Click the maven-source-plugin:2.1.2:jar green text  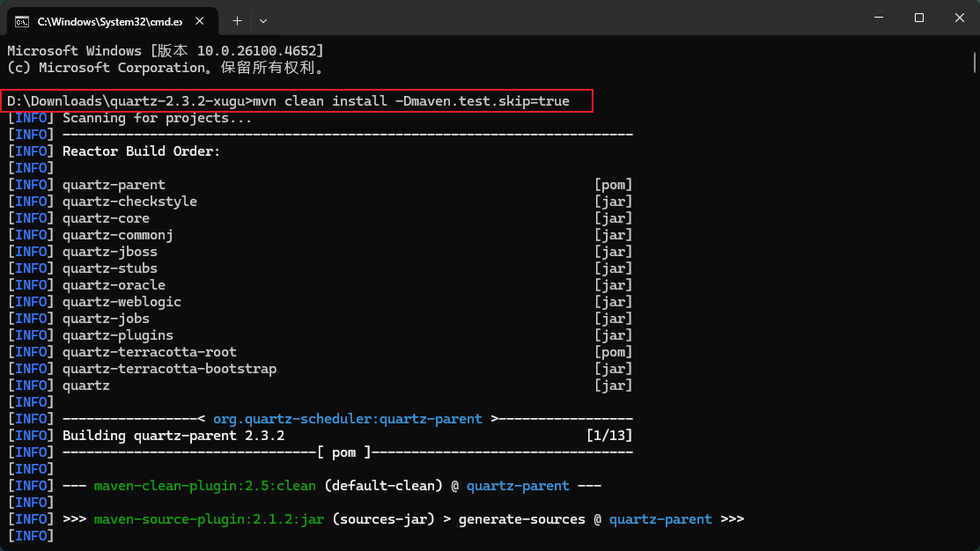[x=209, y=519]
